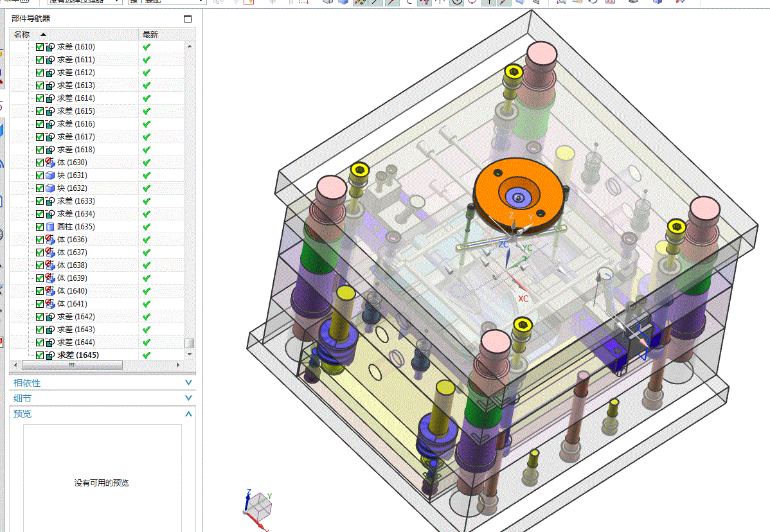
Task: Click the sort arrow in the 名称 column header
Action: coord(43,34)
